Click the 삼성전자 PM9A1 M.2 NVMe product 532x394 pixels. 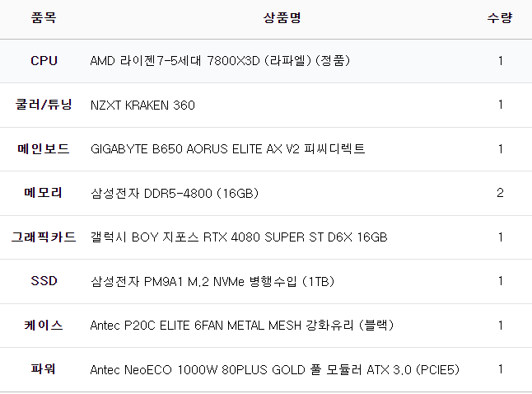[x=212, y=281]
